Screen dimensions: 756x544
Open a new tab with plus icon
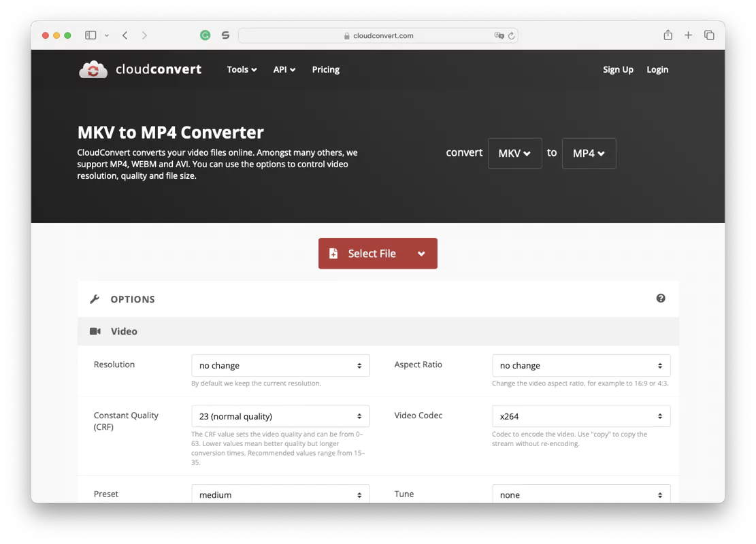pos(688,35)
